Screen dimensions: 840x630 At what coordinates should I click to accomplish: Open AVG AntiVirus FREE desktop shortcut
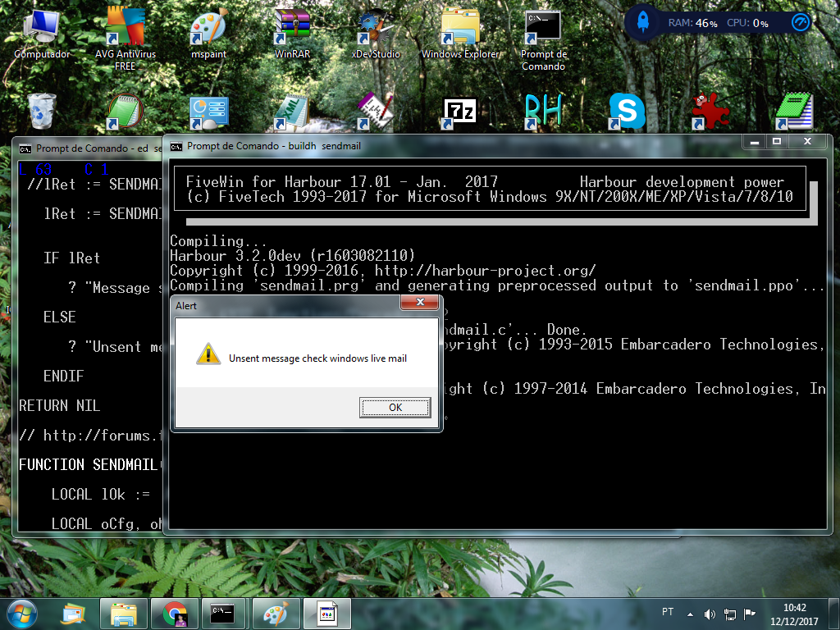pyautogui.click(x=126, y=29)
